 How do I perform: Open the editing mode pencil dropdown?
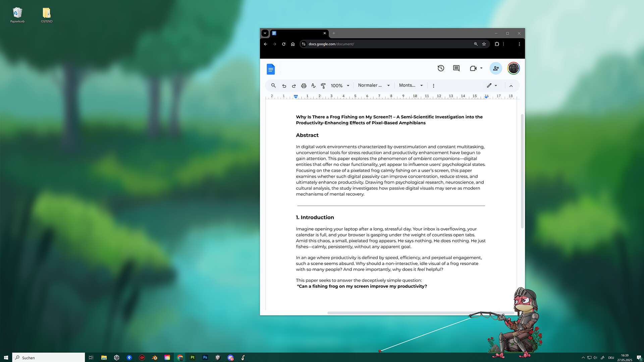492,85
